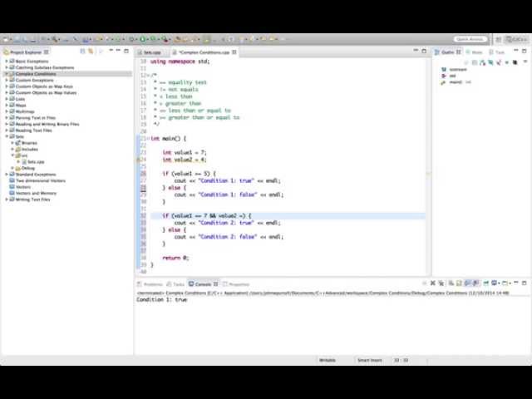Select the Debug folder under Sets
This screenshot has width=532, height=399.
(x=27, y=168)
